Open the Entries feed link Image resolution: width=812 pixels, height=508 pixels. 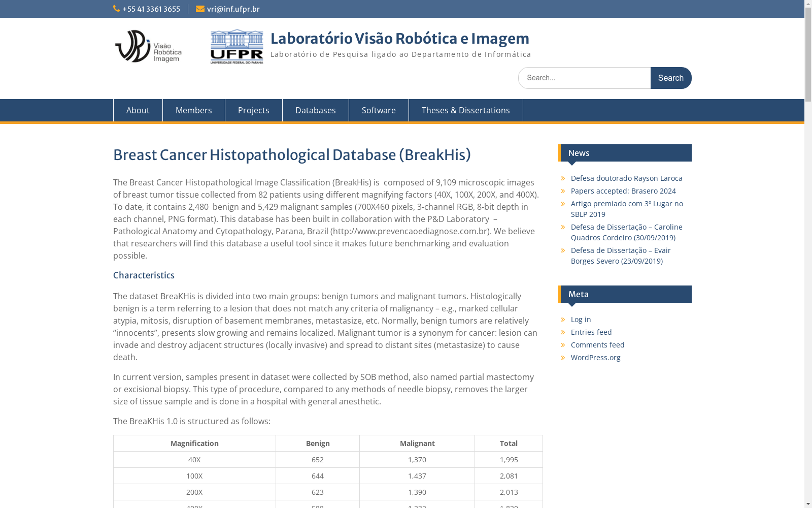tap(591, 332)
